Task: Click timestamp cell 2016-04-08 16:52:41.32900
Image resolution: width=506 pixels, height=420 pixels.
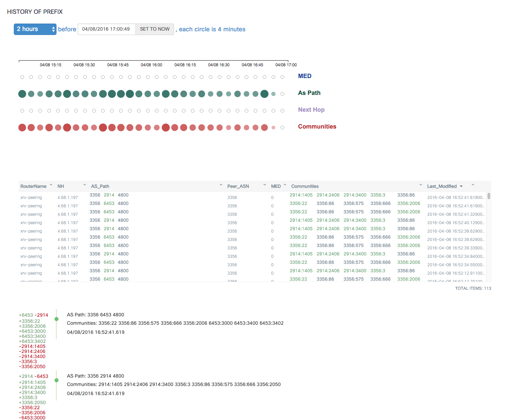Action: [456, 214]
